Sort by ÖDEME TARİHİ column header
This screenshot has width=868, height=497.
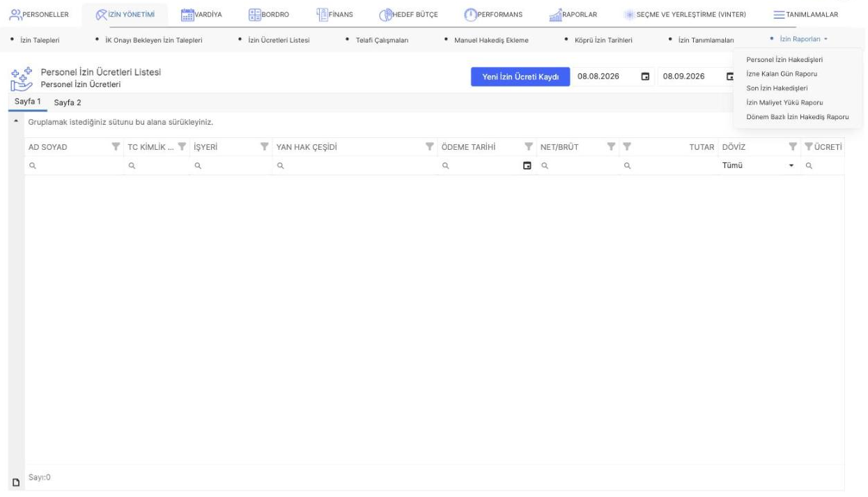click(x=469, y=147)
